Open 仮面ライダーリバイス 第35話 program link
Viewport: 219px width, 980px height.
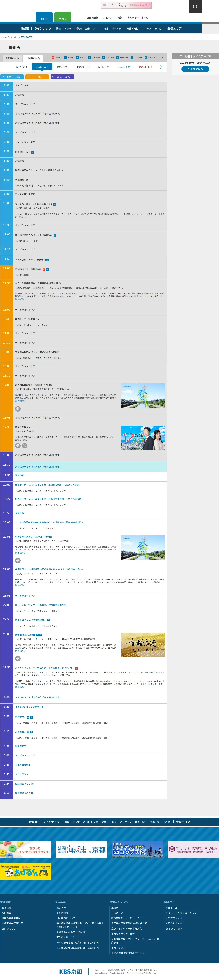click(x=48, y=485)
